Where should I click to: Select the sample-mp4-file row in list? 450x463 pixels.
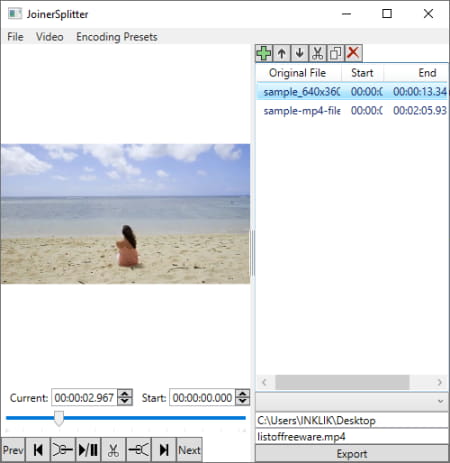point(352,110)
